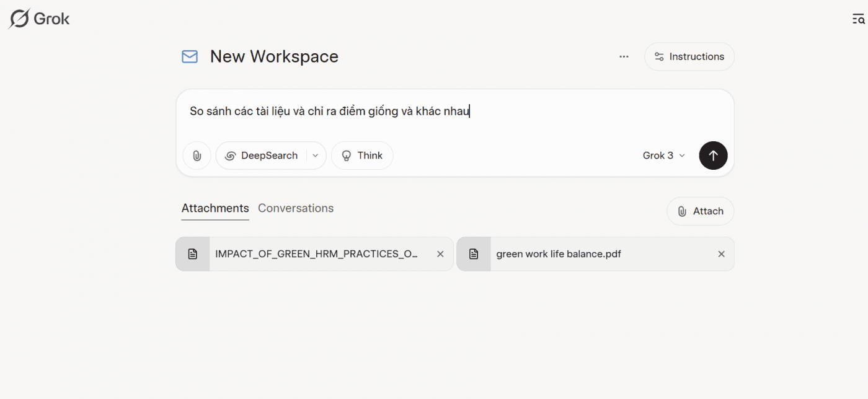868x399 pixels.
Task: Select the Attachments tab
Action: pyautogui.click(x=215, y=208)
